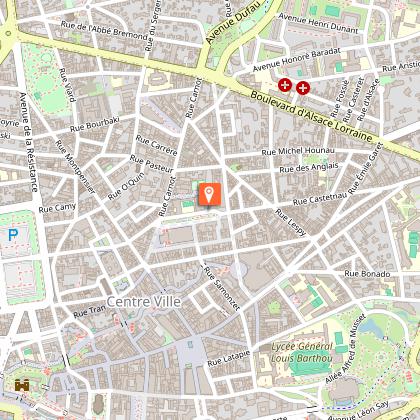420x420 pixels.
Task: Click the Centre Ville label
Action: 144,302
